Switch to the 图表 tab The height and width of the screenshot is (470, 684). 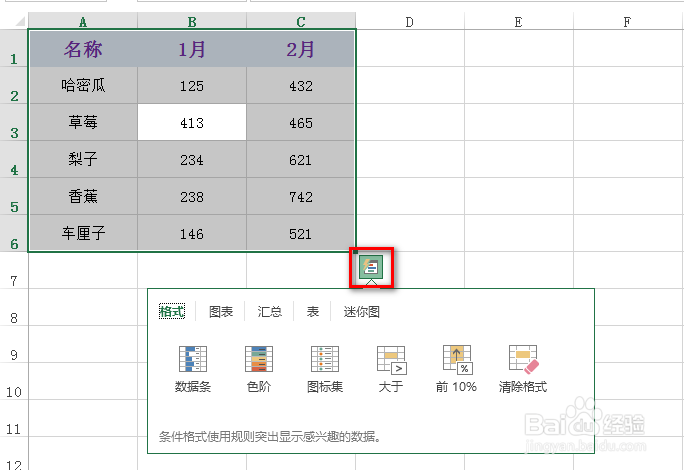221,312
